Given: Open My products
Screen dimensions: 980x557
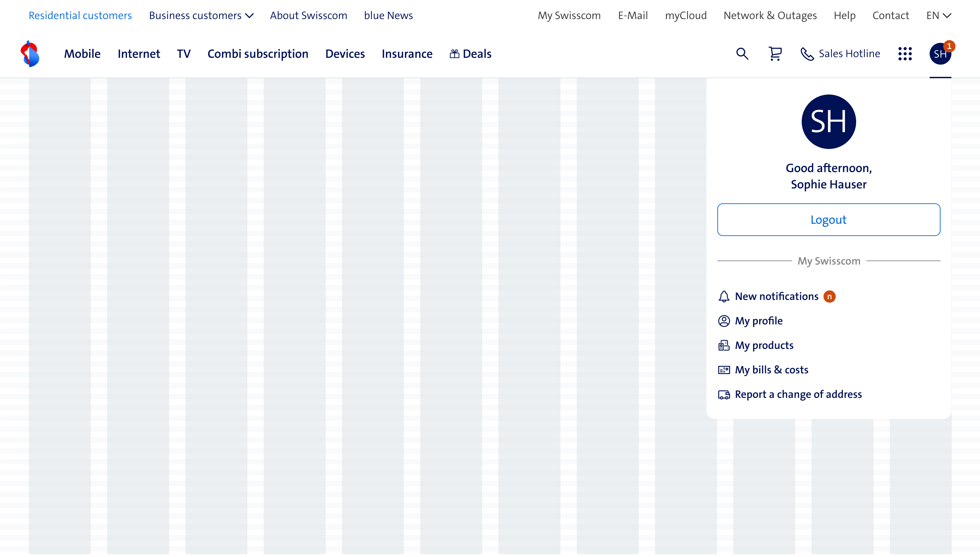Looking at the screenshot, I should 764,345.
